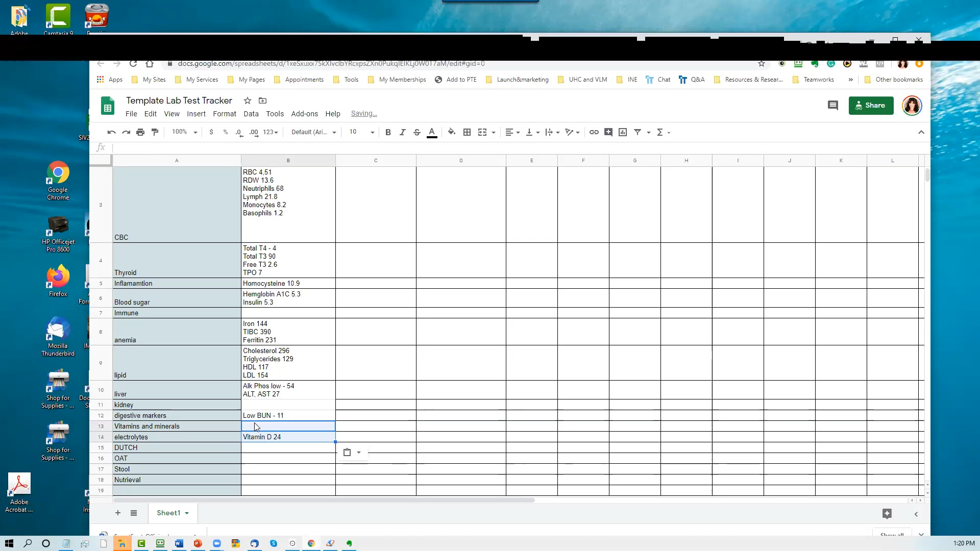Select the Sheet1 tab
The height and width of the screenshot is (551, 980).
173,513
